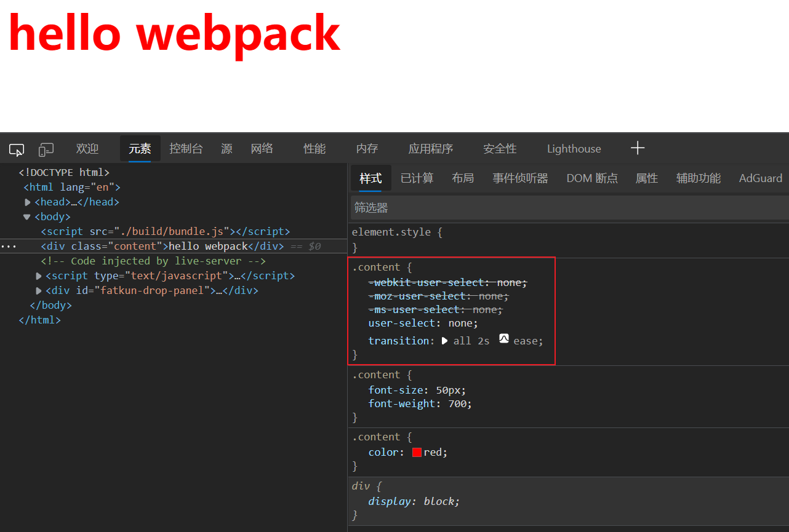Switch to the 源 tab
789x532 pixels.
coord(226,149)
